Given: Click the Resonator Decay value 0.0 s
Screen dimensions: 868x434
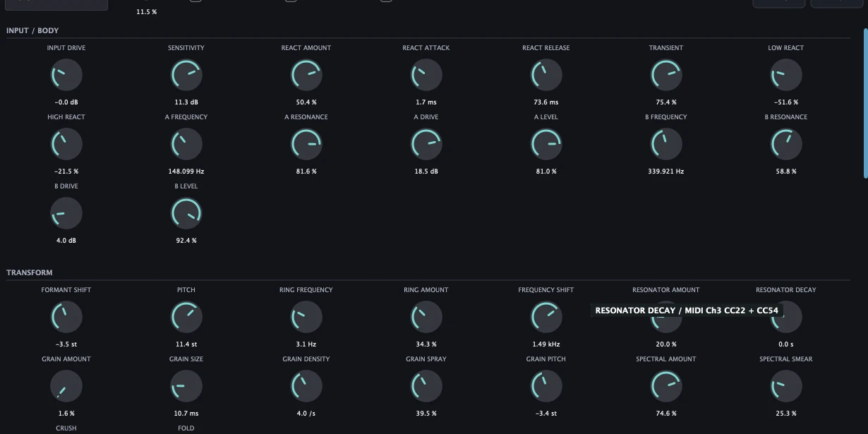Looking at the screenshot, I should 786,344.
